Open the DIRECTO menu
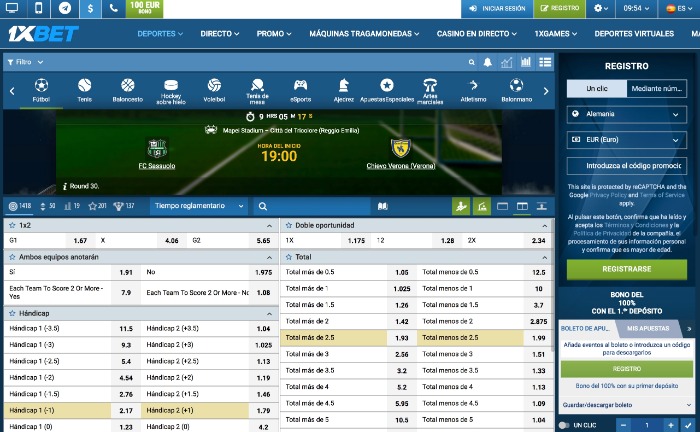This screenshot has width=700, height=432. 220,33
